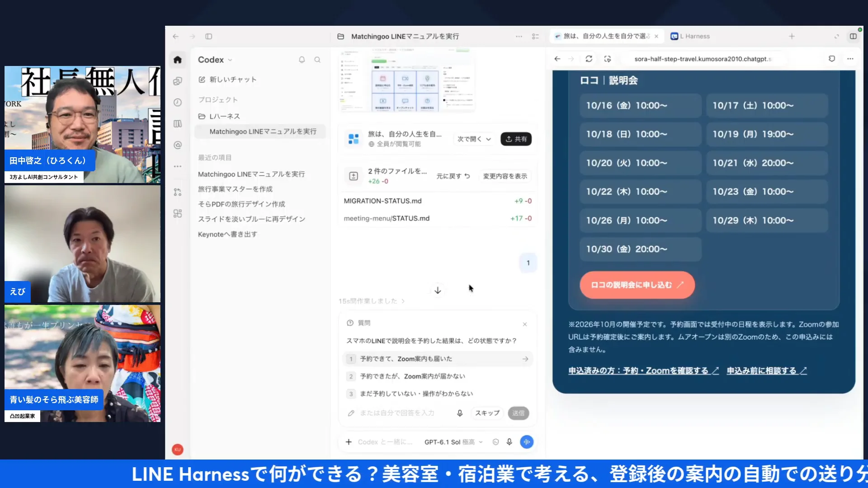The height and width of the screenshot is (488, 868).
Task: Click the @ mentions sidebar icon
Action: (178, 145)
